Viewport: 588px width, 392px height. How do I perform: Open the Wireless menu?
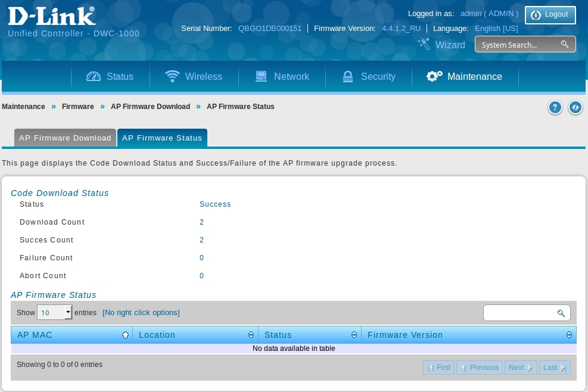[x=194, y=76]
